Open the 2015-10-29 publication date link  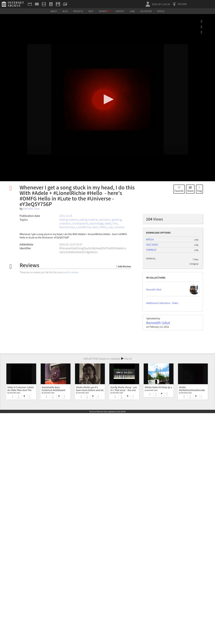pos(66,216)
